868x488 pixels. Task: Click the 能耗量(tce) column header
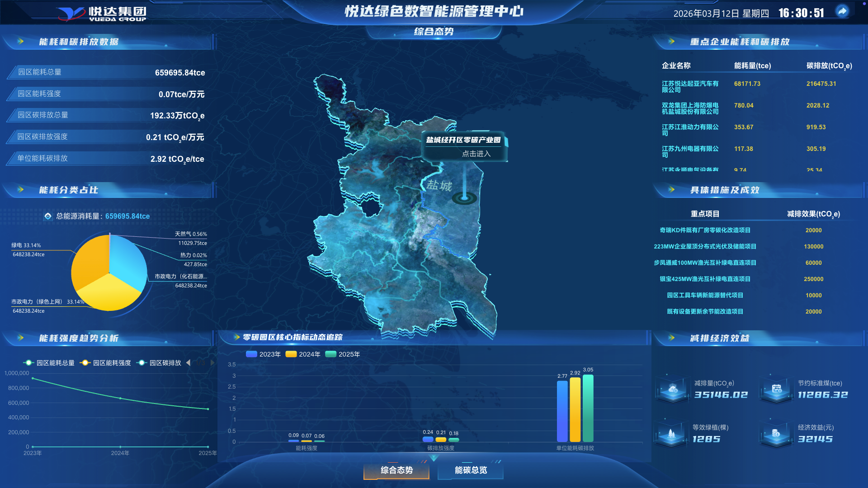(752, 66)
